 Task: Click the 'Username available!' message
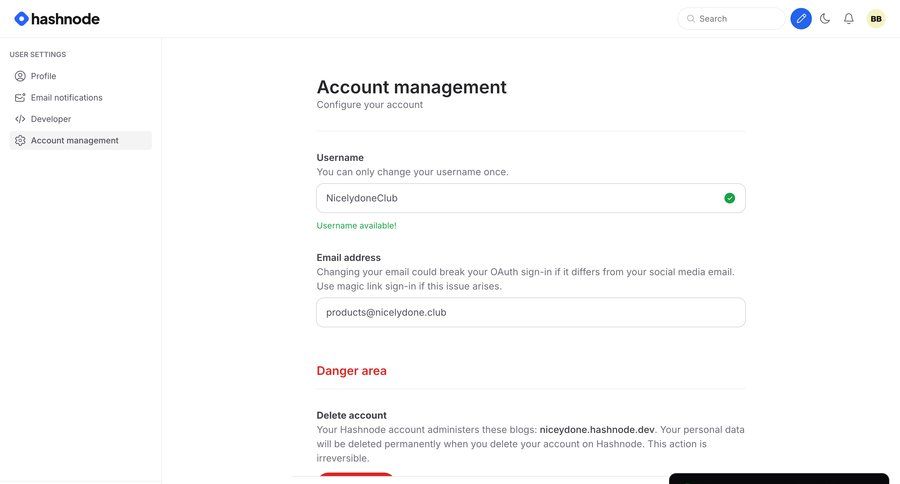pyautogui.click(x=356, y=226)
